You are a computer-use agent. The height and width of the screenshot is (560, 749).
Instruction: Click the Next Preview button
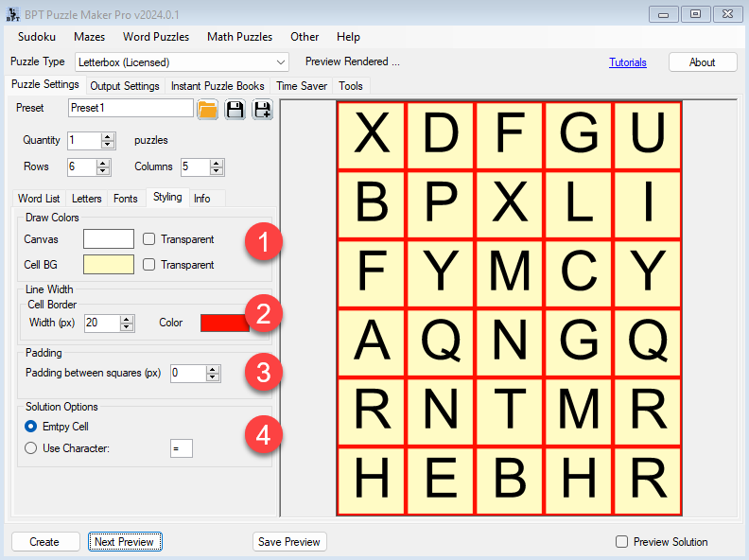pos(126,542)
